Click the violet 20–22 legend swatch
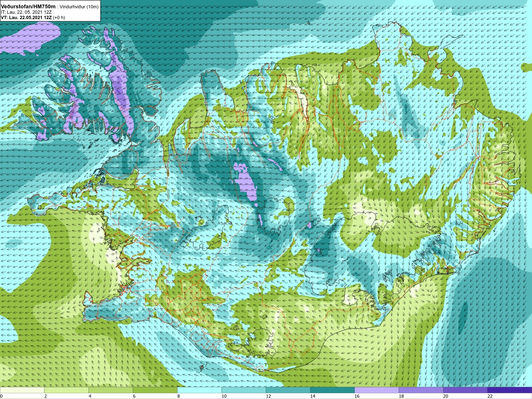 click(465, 390)
